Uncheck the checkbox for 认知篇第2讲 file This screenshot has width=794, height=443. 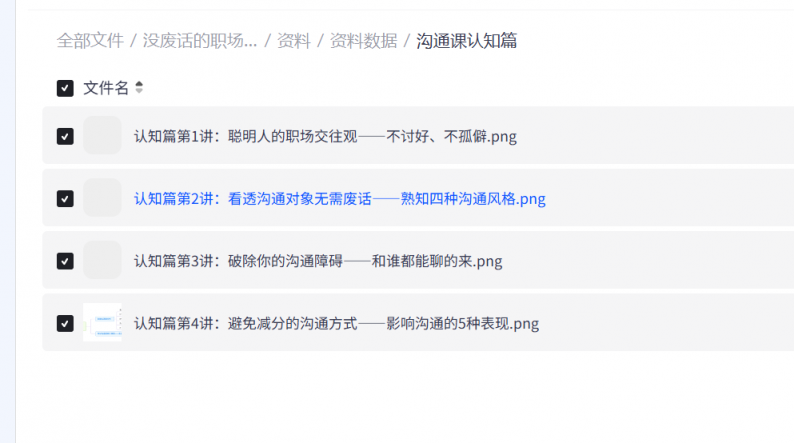pyautogui.click(x=65, y=198)
